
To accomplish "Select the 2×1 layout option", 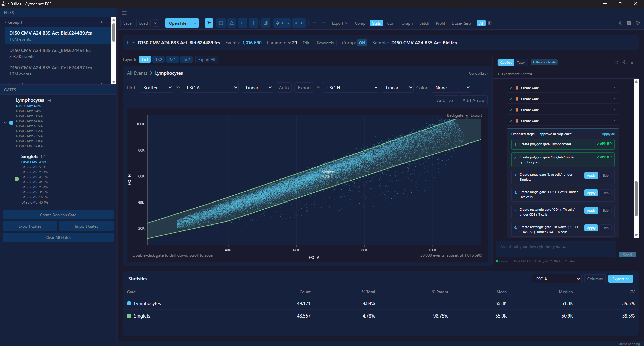I will 172,59.
